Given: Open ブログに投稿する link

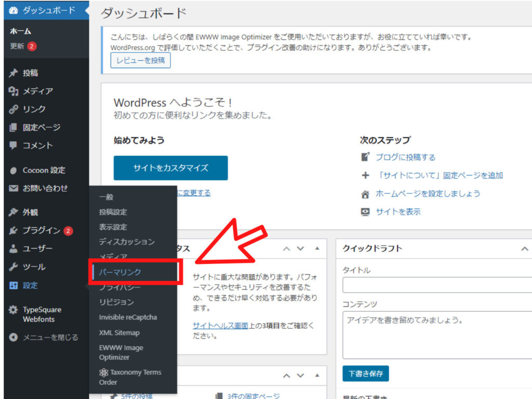Looking at the screenshot, I should (x=405, y=157).
